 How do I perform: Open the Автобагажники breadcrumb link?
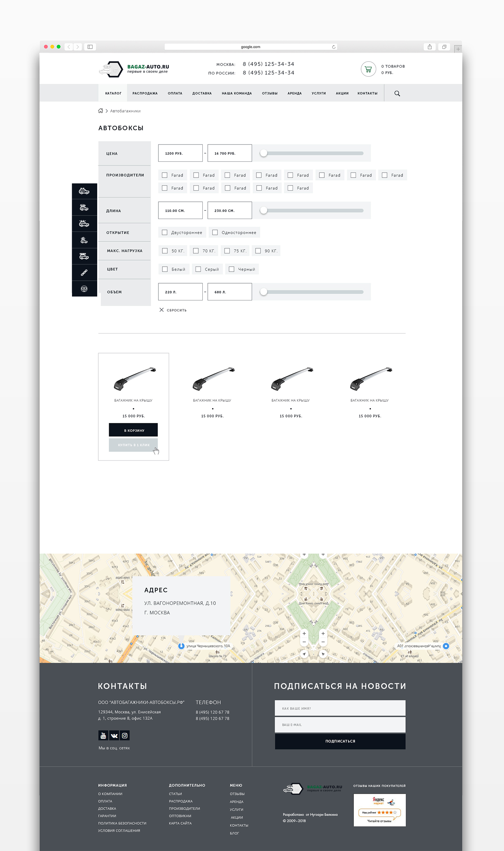pyautogui.click(x=125, y=111)
